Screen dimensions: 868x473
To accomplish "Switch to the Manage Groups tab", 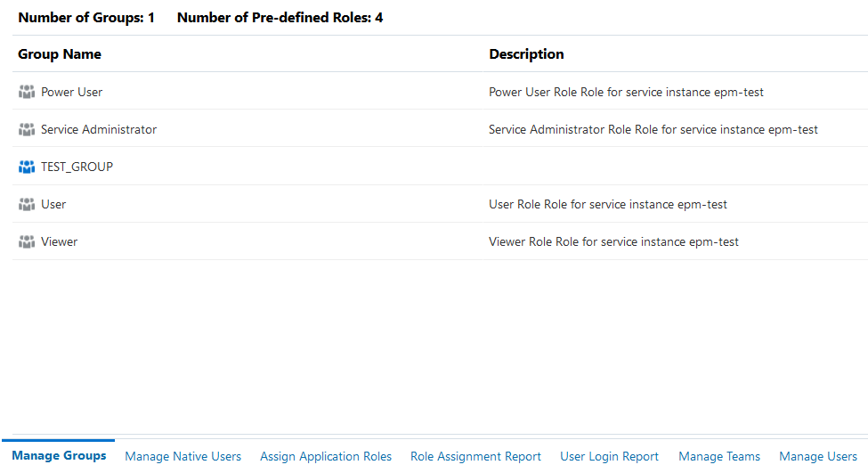I will (59, 456).
